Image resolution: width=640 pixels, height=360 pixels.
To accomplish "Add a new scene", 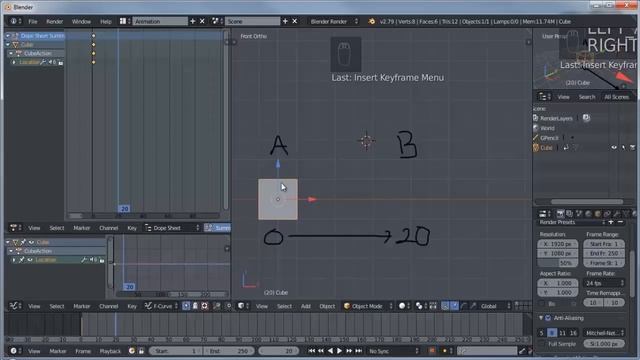I will point(285,21).
